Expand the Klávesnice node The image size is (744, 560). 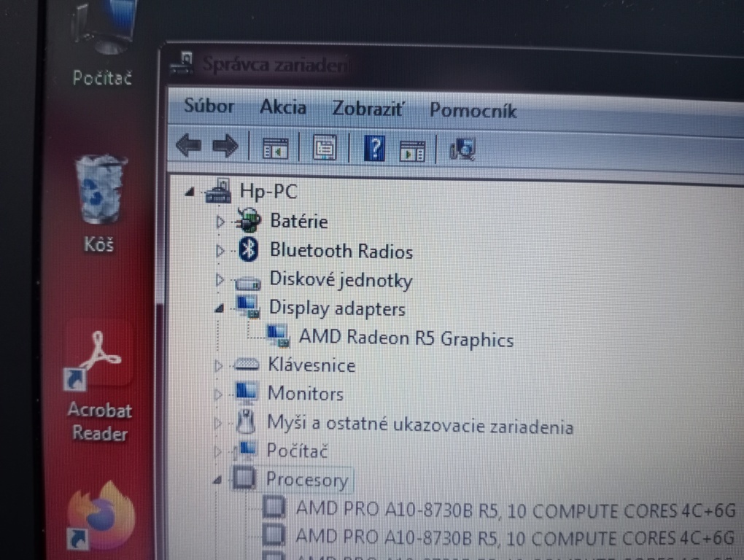click(218, 365)
